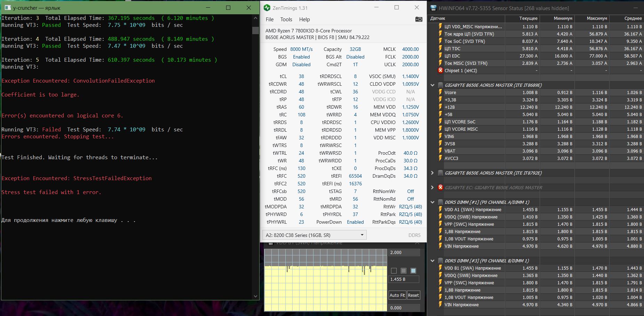Collapse the DDR5 DIMM [#3] sensor group
This screenshot has height=316, width=644.
432,261
